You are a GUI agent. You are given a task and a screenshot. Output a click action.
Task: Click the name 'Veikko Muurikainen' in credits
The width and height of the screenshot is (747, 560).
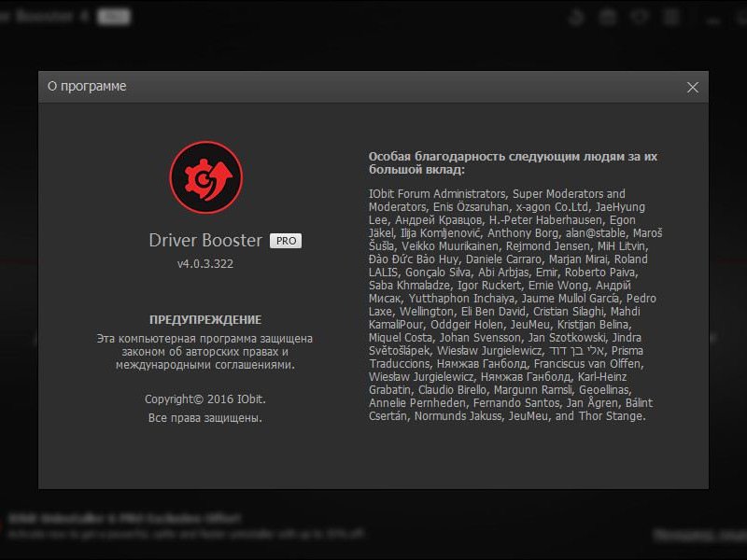(x=450, y=246)
